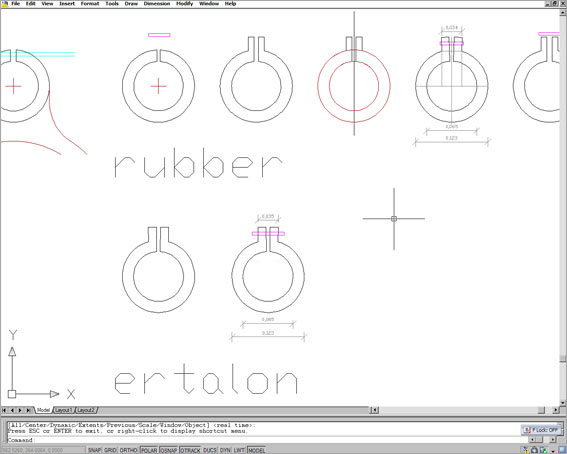Screen dimensions: 567x454
Task: Toggle DYN dynamic input button
Action: coord(225,450)
